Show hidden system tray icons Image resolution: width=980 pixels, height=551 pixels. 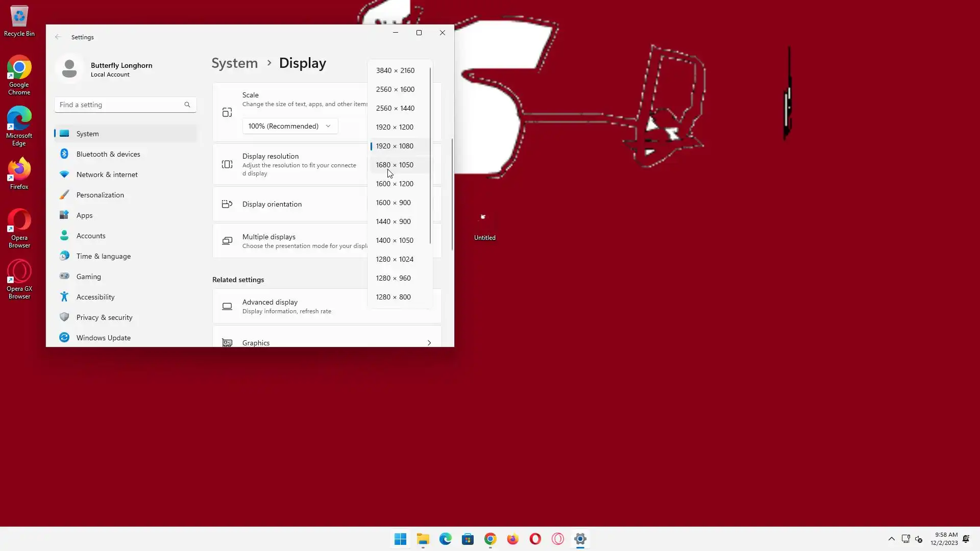pos(891,539)
